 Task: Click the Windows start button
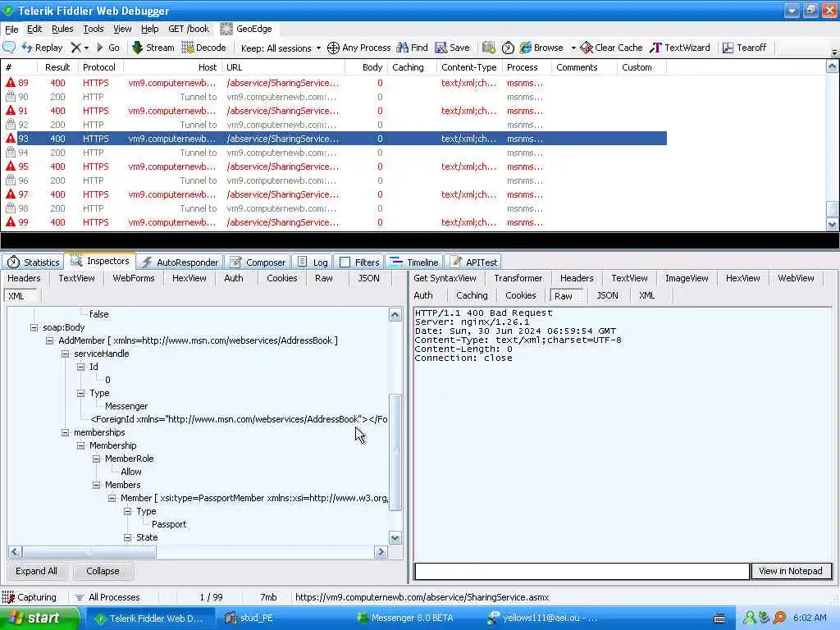click(39, 619)
